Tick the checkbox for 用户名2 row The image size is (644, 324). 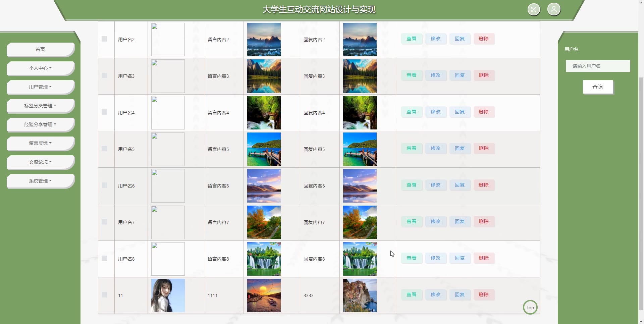[104, 39]
